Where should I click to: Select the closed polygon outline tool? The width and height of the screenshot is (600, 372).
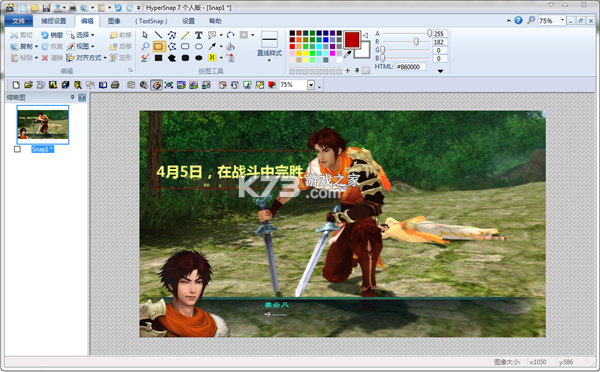click(172, 47)
